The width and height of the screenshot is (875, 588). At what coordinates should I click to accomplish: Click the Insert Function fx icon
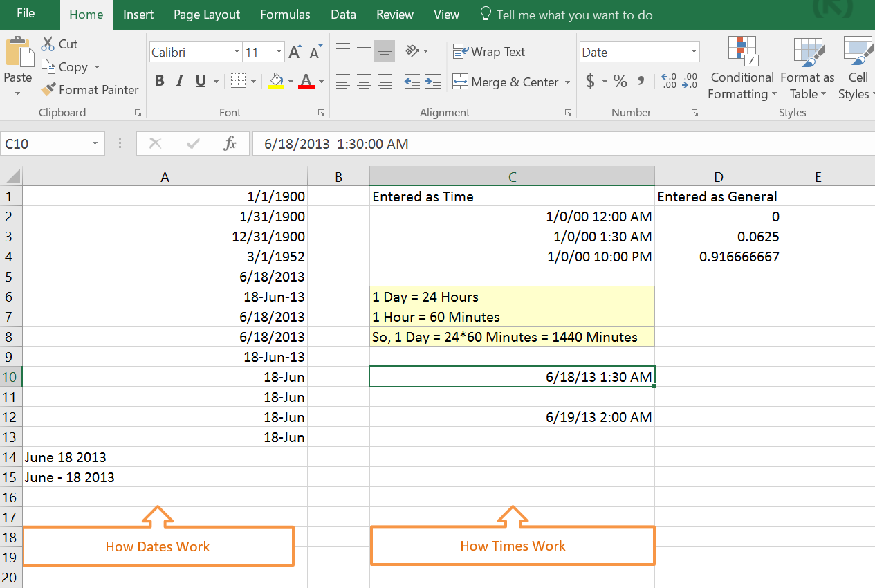(230, 144)
